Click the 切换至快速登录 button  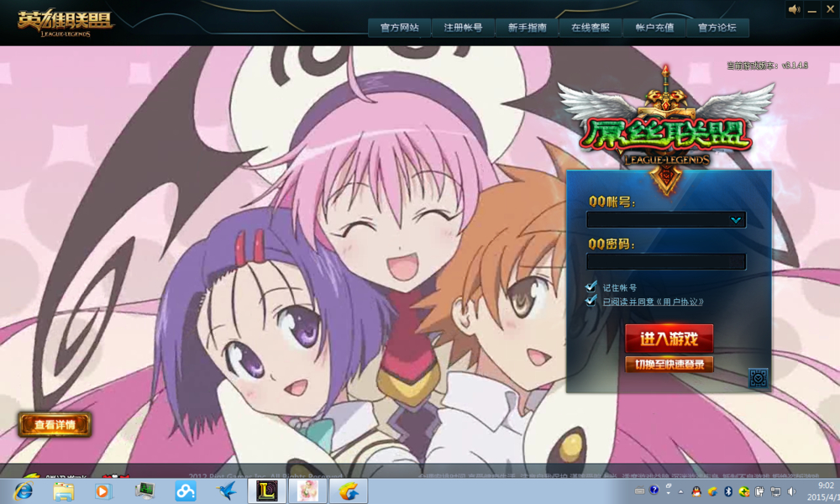pyautogui.click(x=669, y=365)
